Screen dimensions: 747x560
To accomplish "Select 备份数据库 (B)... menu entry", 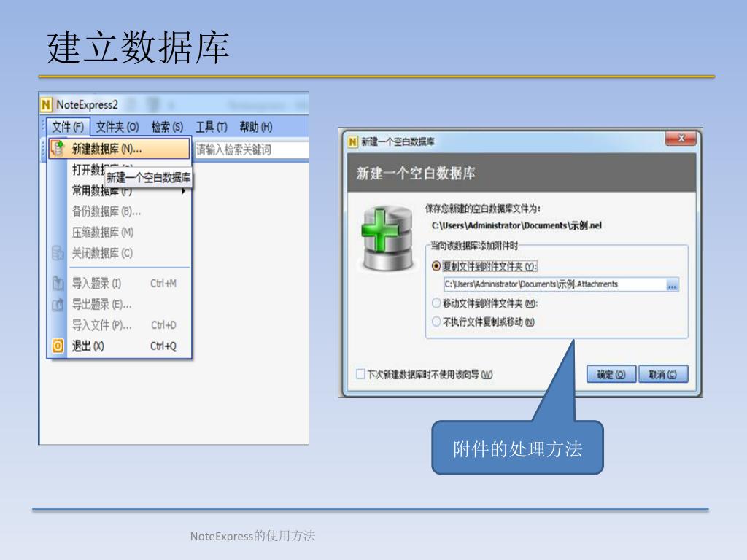I will click(120, 211).
